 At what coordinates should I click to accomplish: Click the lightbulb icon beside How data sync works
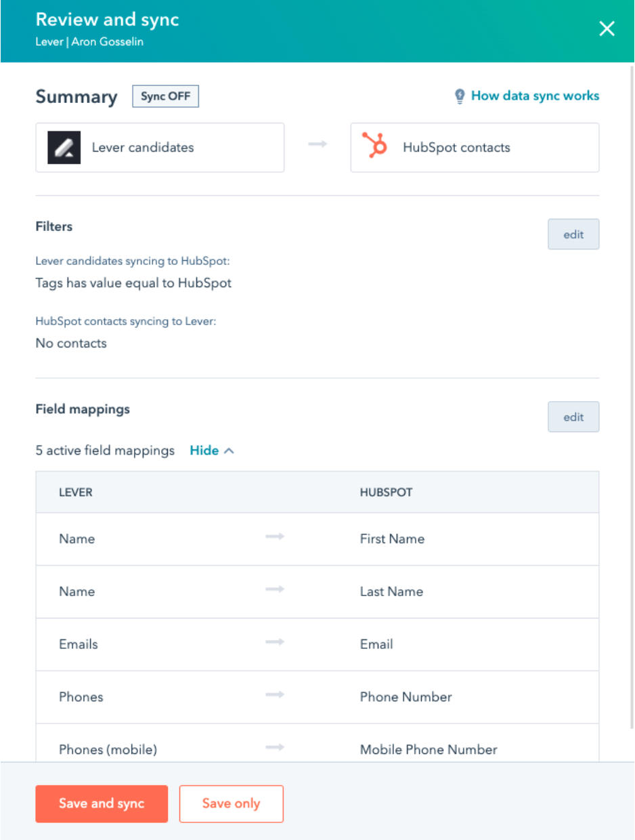(461, 96)
